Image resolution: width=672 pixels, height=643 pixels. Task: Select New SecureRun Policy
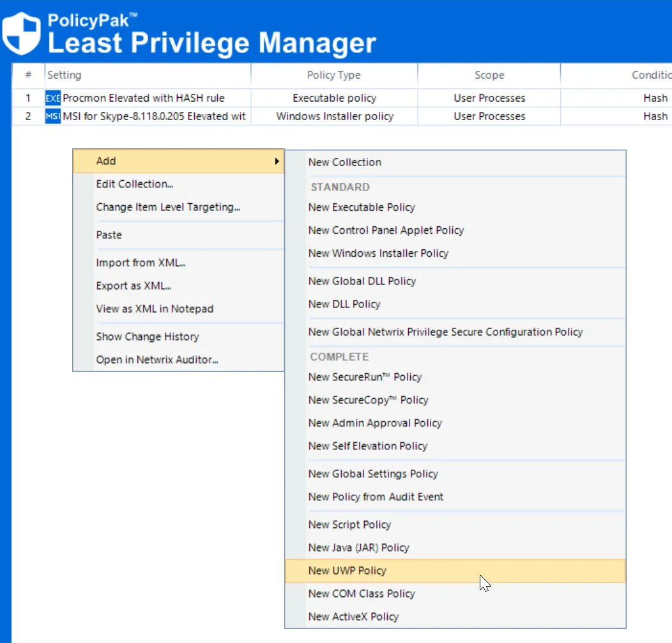[365, 377]
